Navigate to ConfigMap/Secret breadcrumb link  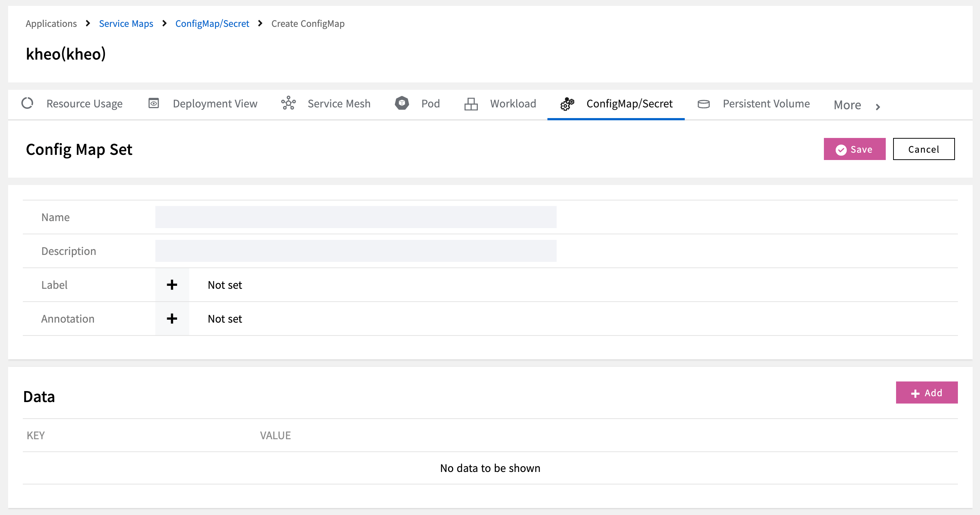(212, 24)
